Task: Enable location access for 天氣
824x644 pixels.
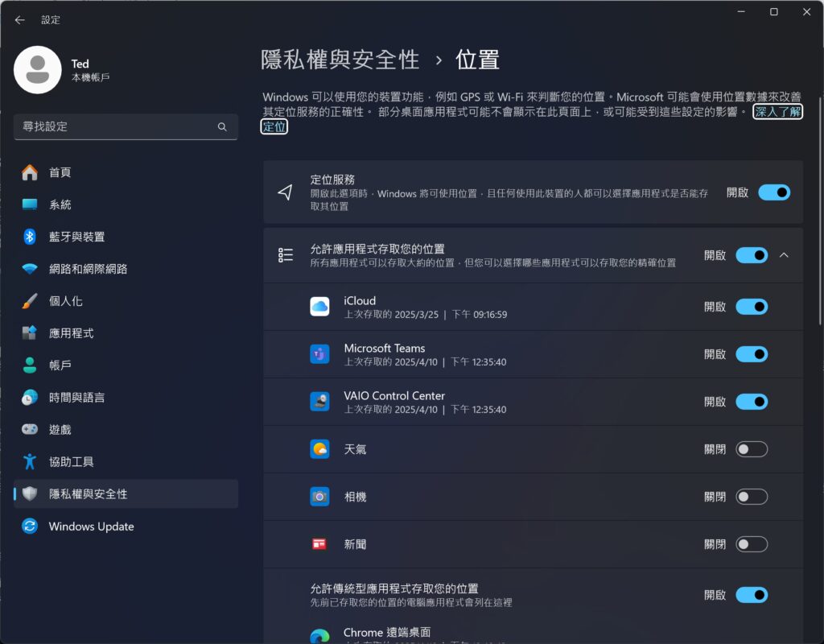Action: click(751, 449)
